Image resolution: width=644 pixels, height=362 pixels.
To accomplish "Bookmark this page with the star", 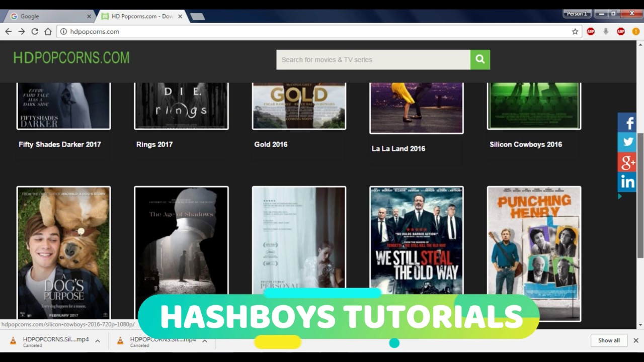I will pyautogui.click(x=575, y=31).
